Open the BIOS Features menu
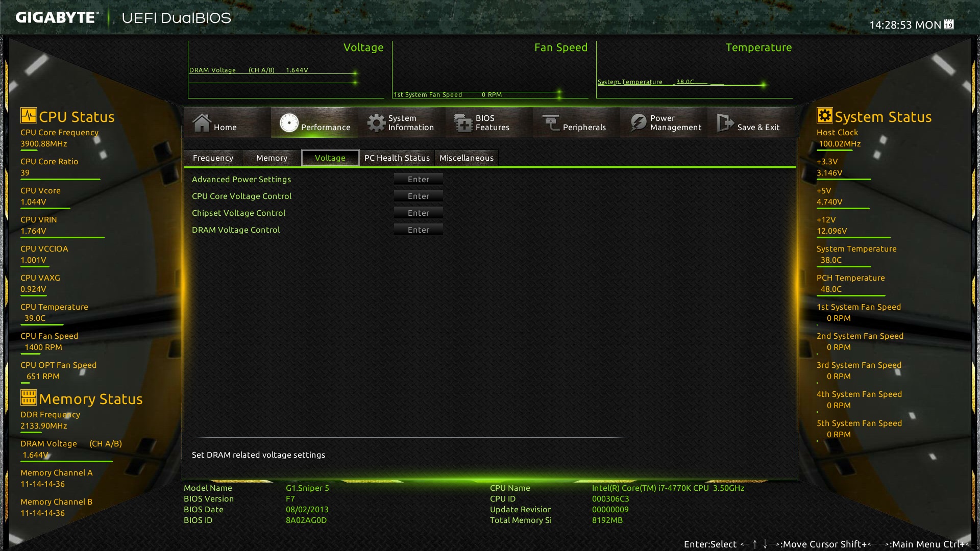This screenshot has width=980, height=551. tap(489, 122)
